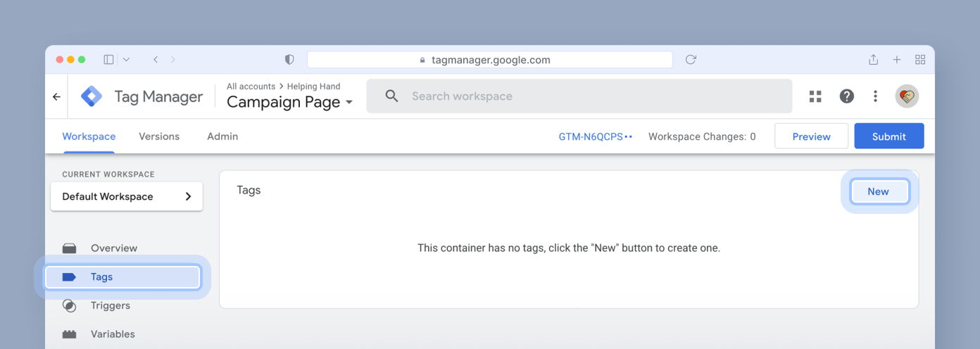Click the Overview sidebar icon
Image resolution: width=980 pixels, height=349 pixels.
[x=69, y=248]
